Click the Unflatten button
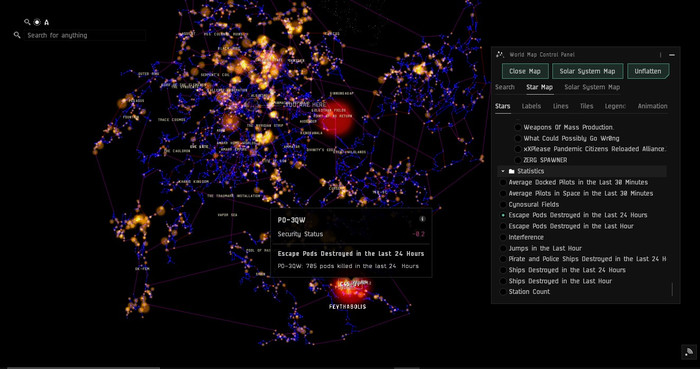This screenshot has height=369, width=700. point(648,71)
